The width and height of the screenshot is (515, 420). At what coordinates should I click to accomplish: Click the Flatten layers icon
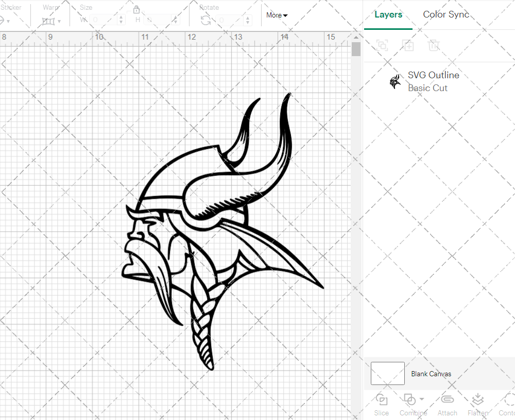pos(477,400)
